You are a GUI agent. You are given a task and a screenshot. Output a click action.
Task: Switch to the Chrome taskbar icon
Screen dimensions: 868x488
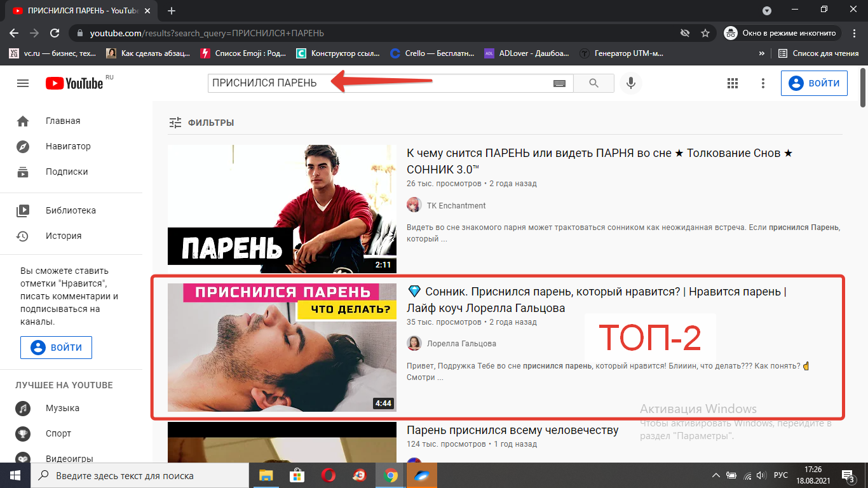[x=390, y=475]
